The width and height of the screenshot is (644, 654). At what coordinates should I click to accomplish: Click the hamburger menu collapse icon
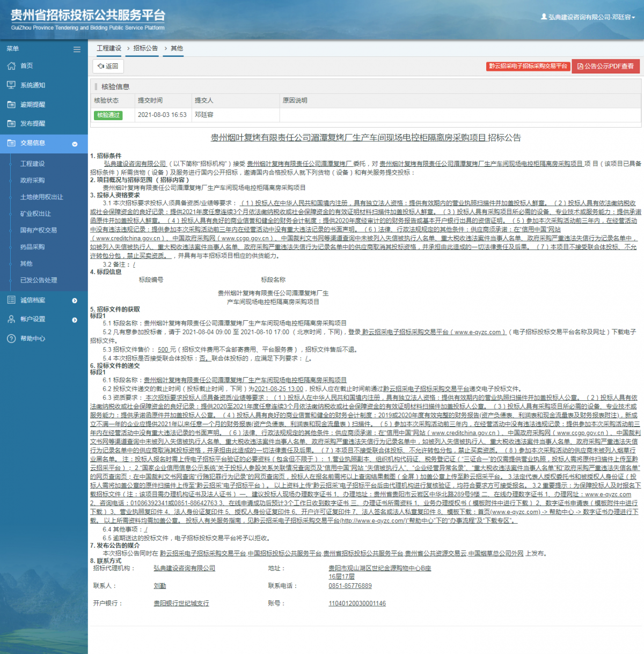pyautogui.click(x=77, y=49)
